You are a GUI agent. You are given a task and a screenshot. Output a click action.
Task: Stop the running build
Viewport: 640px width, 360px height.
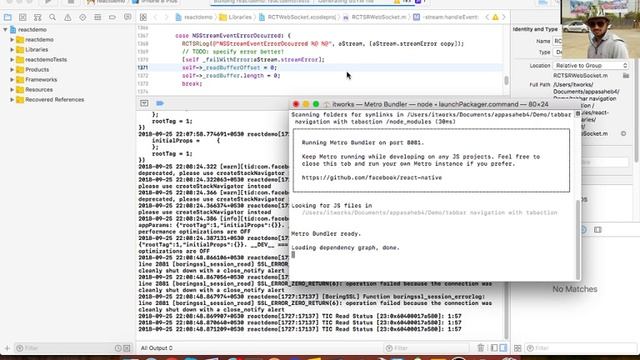(x=71, y=2)
